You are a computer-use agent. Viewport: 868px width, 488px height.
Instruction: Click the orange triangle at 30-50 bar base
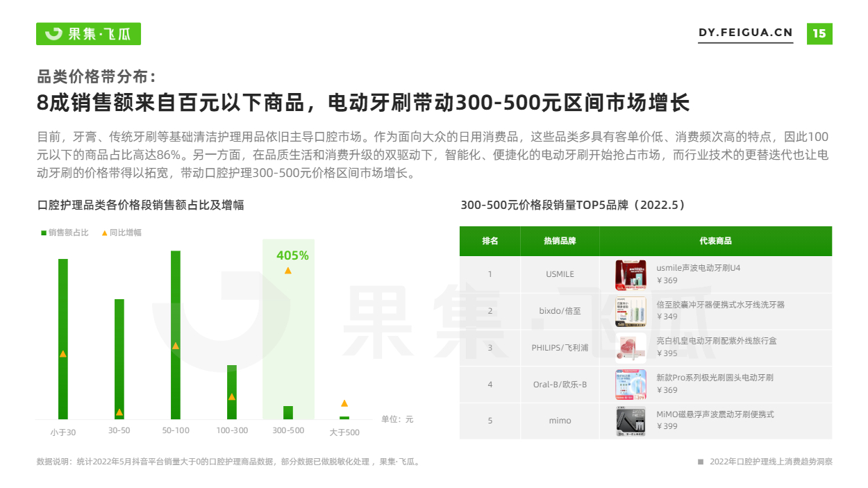point(119,412)
